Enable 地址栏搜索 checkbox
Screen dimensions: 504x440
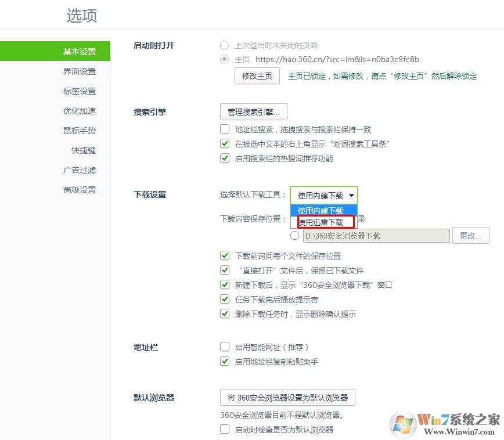pos(225,129)
